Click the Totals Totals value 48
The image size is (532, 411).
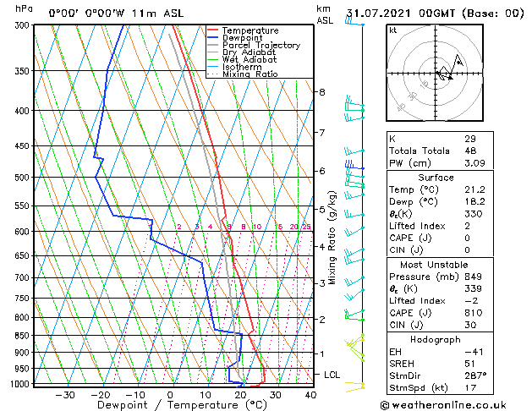(470, 151)
